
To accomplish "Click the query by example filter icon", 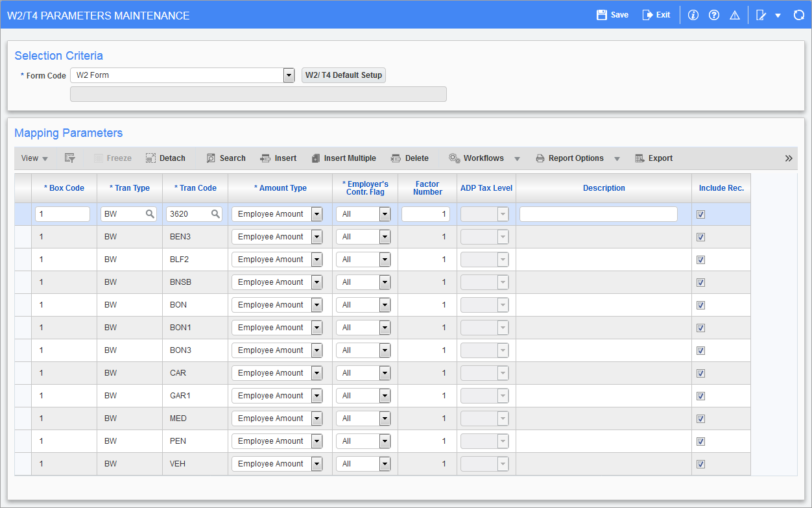I will [70, 158].
